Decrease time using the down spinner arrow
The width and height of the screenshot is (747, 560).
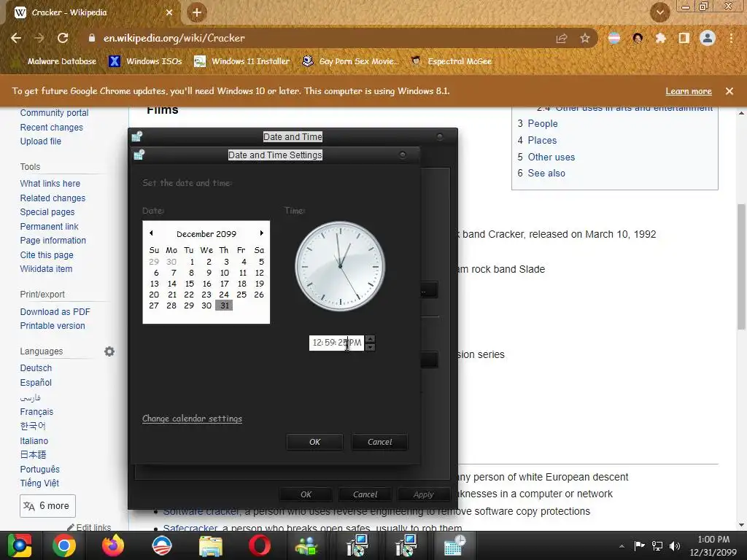coord(370,346)
